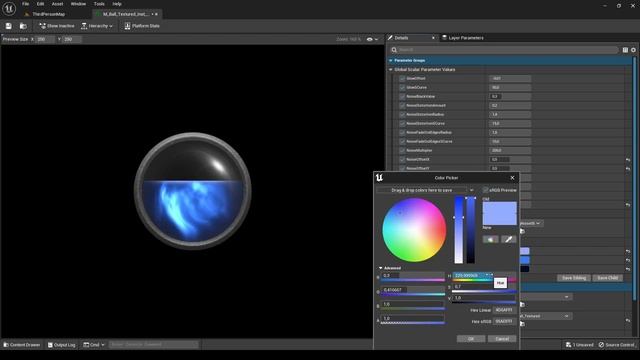The height and width of the screenshot is (360, 640).
Task: Toggle the GlowSCurve parameter checkbox
Action: tap(402, 87)
